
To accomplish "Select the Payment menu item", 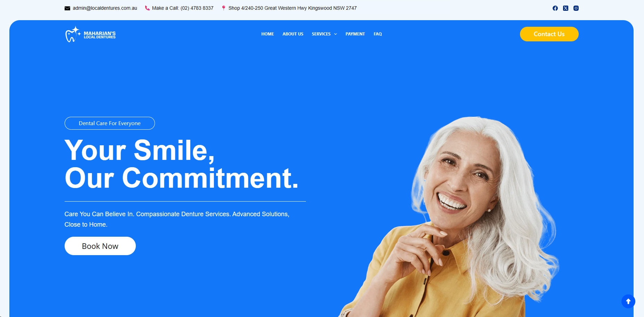I will pos(355,34).
